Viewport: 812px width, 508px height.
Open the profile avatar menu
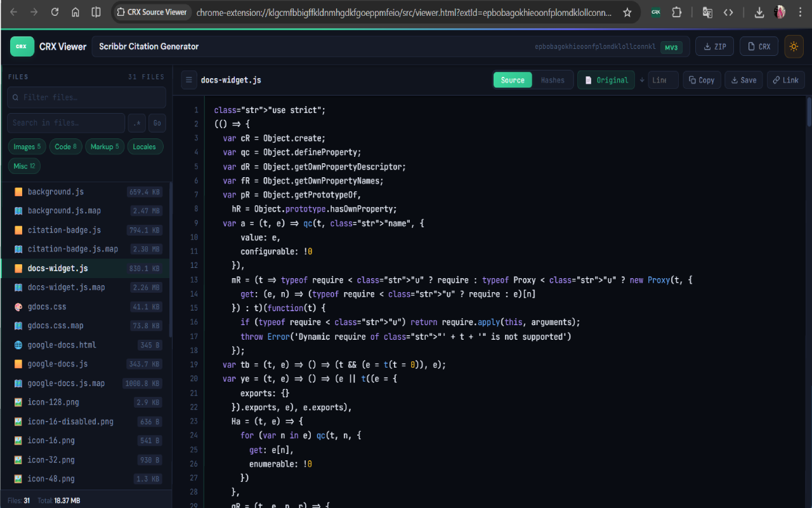point(780,12)
